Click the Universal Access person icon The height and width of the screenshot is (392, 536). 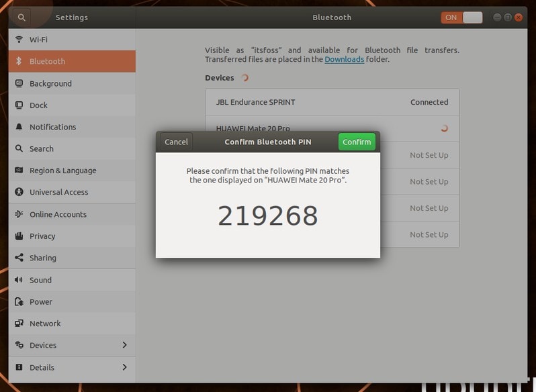pos(19,192)
